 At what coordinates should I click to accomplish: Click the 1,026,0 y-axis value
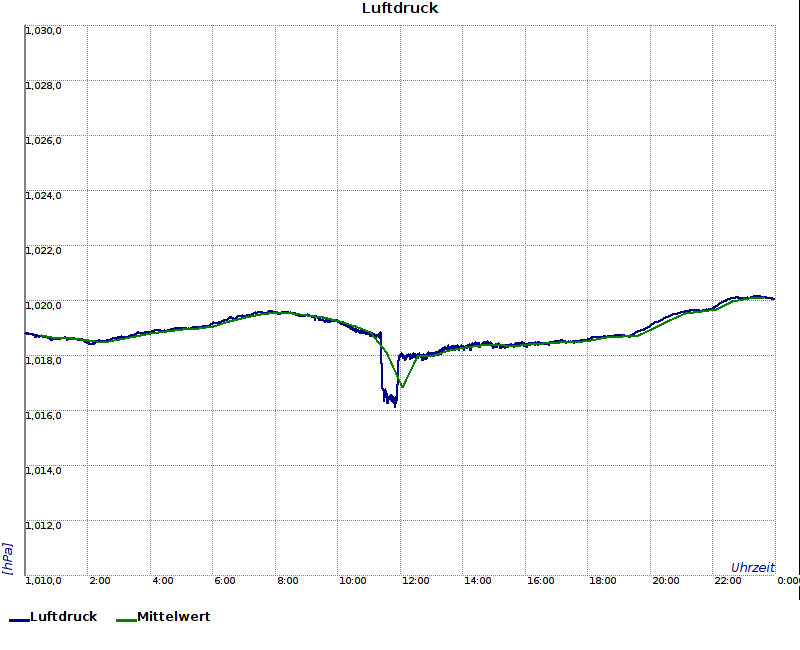click(43, 141)
